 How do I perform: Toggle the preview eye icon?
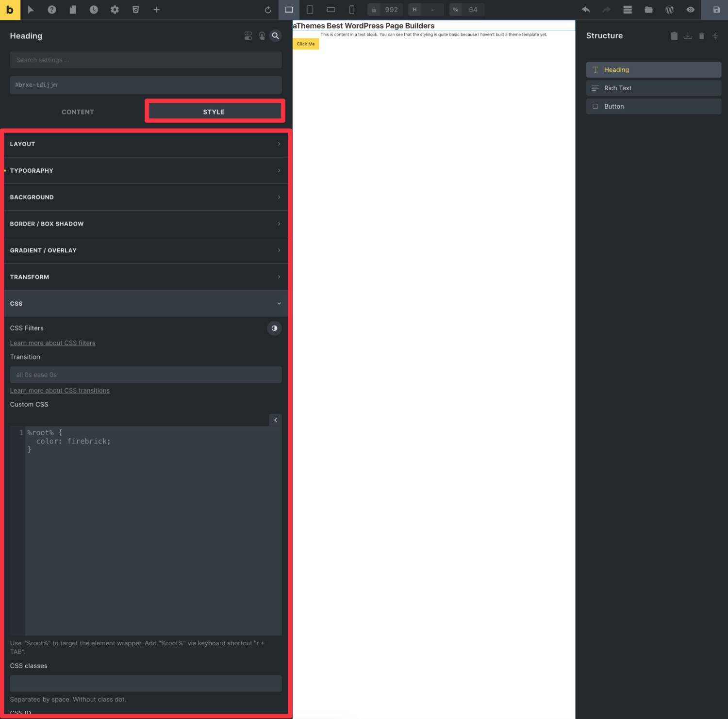690,10
